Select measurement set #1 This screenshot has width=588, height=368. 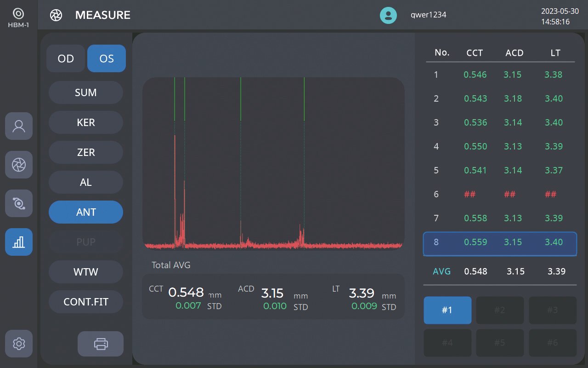coord(447,310)
